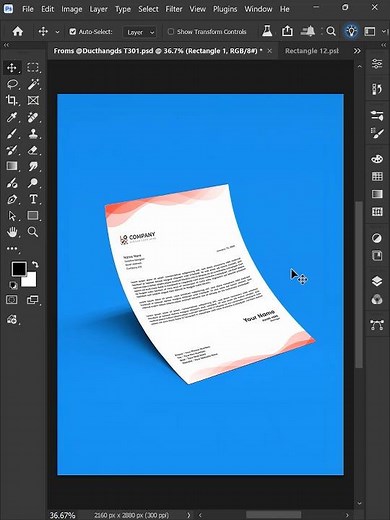The image size is (390, 520).
Task: Open the Color panel palette icon
Action: coord(377,159)
